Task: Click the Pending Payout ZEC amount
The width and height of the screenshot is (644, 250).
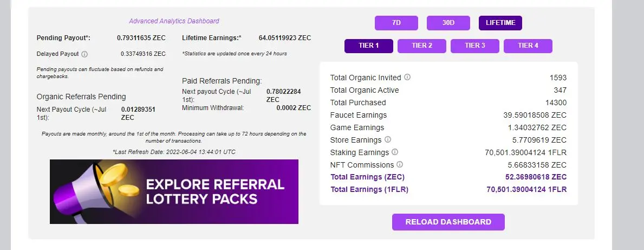Action: [141, 38]
